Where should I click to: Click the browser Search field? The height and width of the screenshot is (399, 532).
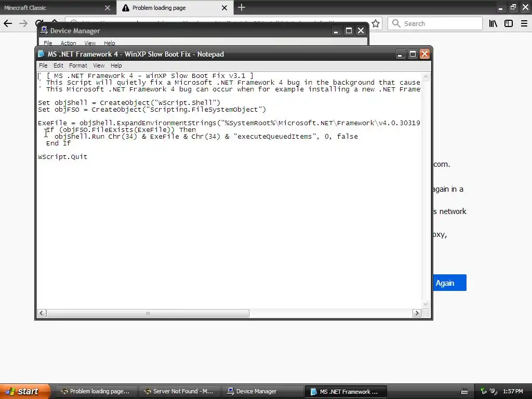point(435,23)
